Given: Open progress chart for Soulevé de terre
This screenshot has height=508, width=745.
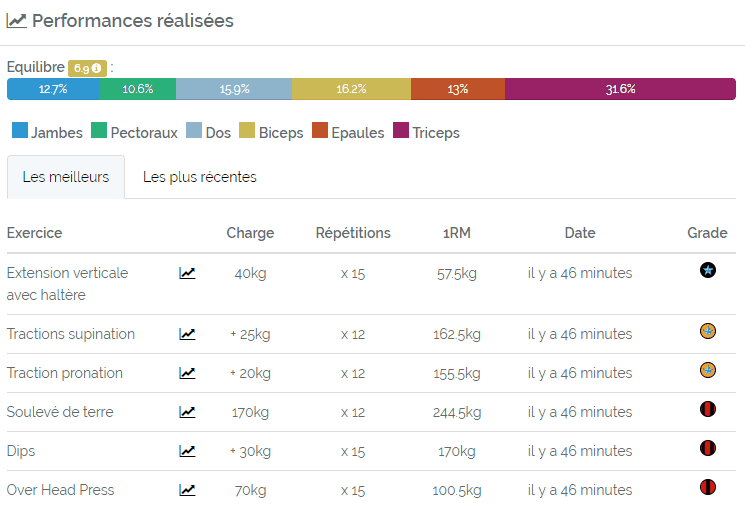Looking at the screenshot, I should [187, 412].
